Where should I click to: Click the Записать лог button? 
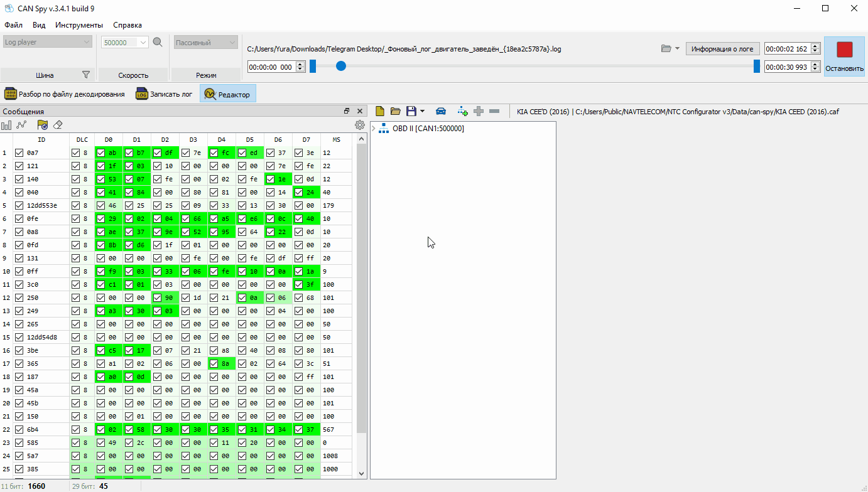click(164, 94)
